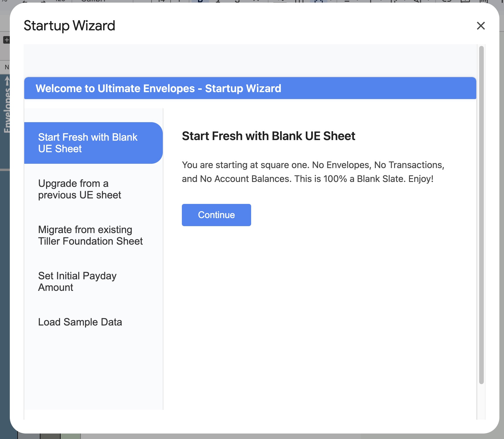Screen dimensions: 504x439
Task: Click the Start Fresh with Blank UE Sheet heading
Action: click(x=268, y=136)
